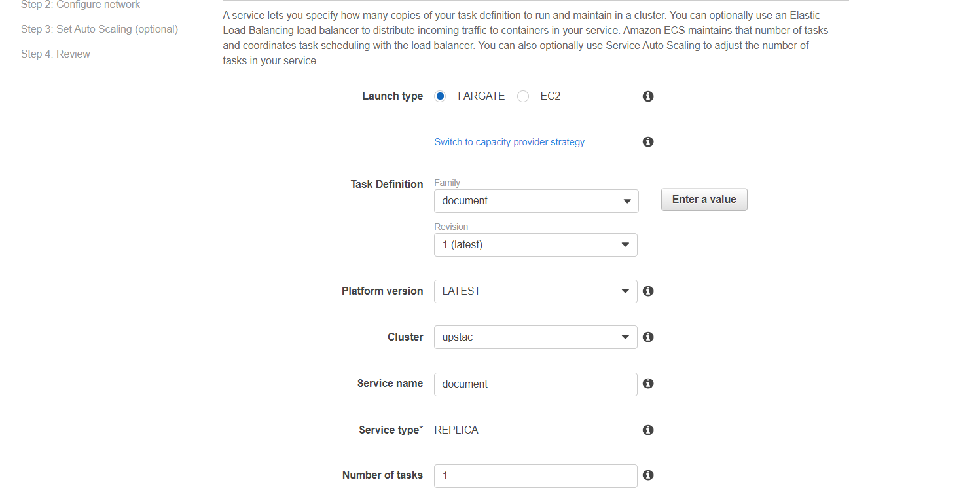Click the Cluster info icon
This screenshot has height=499, width=980.
647,337
